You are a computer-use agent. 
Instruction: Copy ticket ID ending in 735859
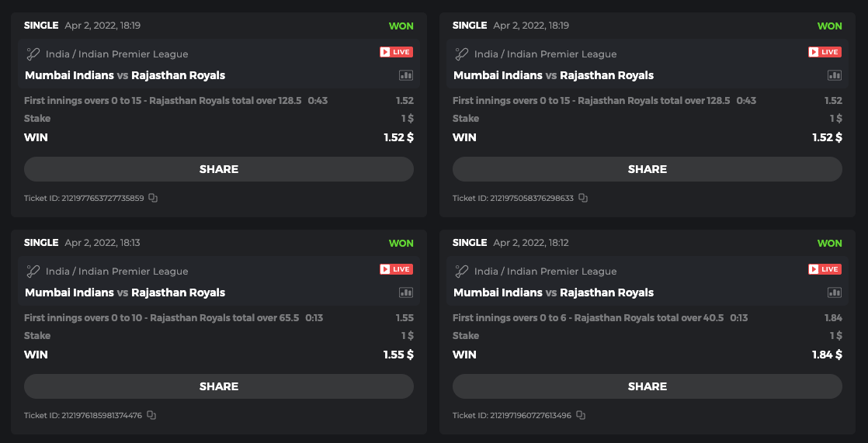(153, 198)
